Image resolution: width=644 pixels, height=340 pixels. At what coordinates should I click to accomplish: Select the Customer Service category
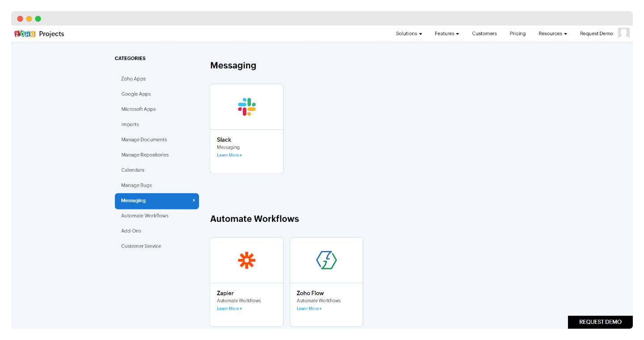pos(141,246)
